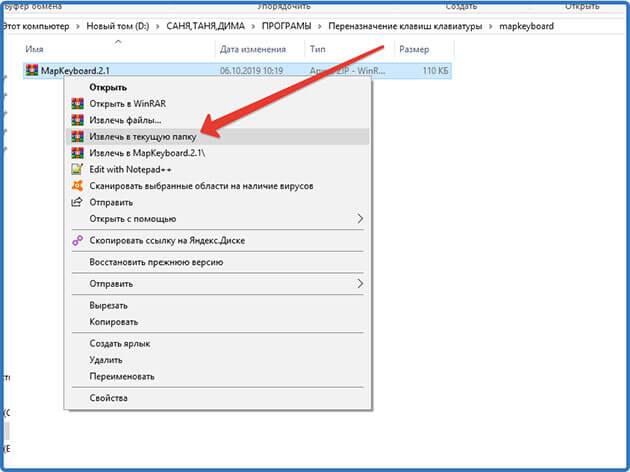The image size is (630, 472).
Task: Open the chevron after ПРОГРАМЫ
Action: click(x=319, y=27)
